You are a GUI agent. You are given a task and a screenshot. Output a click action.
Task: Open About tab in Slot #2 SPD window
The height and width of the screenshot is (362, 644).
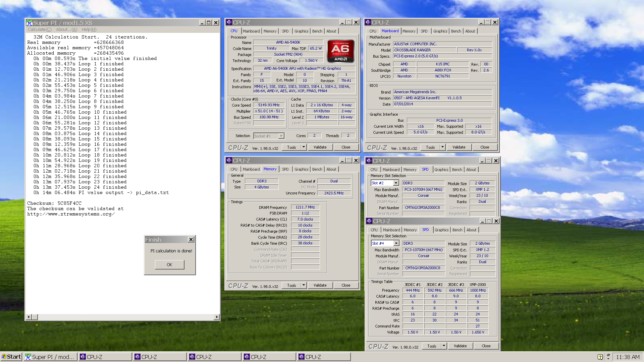pyautogui.click(x=471, y=170)
